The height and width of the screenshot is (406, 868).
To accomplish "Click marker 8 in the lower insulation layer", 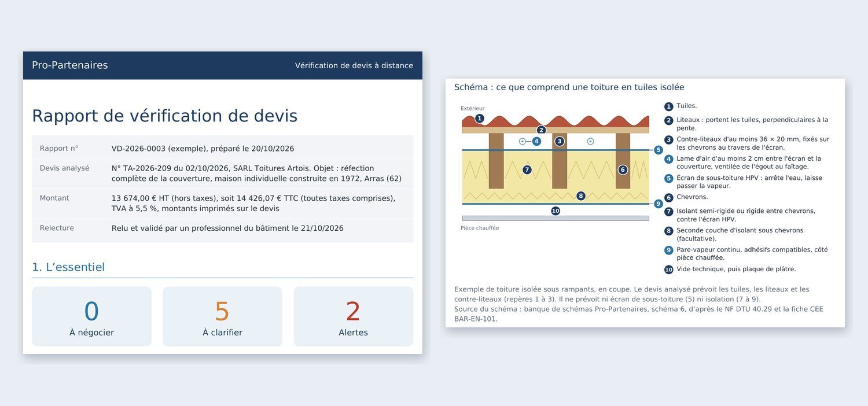I will [580, 195].
